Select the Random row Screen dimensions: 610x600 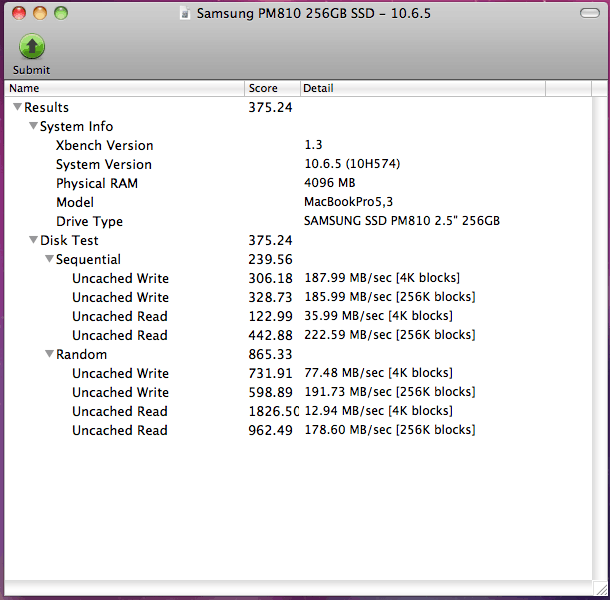click(298, 354)
